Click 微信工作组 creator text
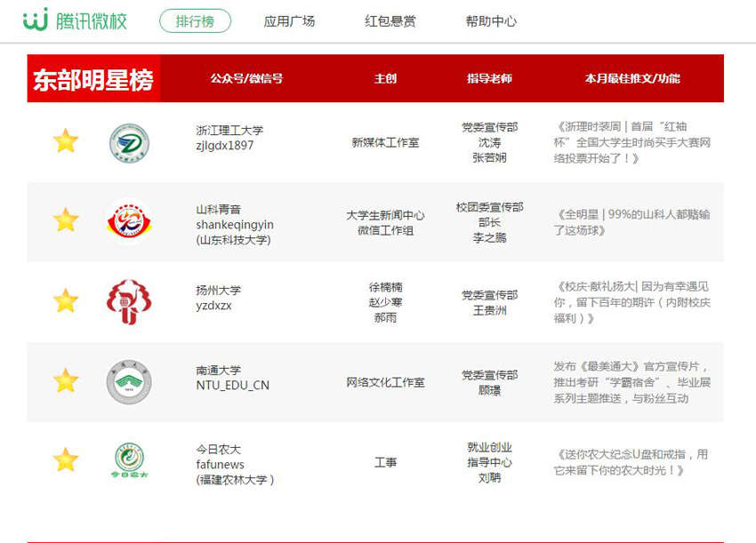756x543 pixels. [x=385, y=231]
